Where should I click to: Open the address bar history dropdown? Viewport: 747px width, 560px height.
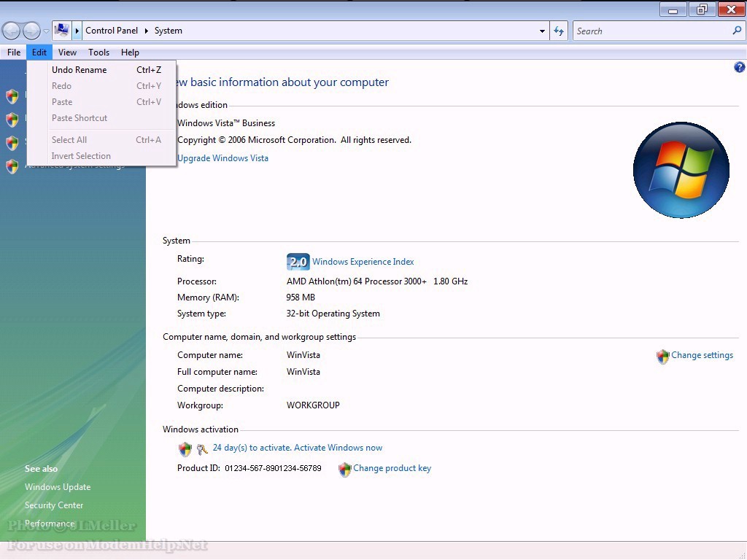[542, 31]
